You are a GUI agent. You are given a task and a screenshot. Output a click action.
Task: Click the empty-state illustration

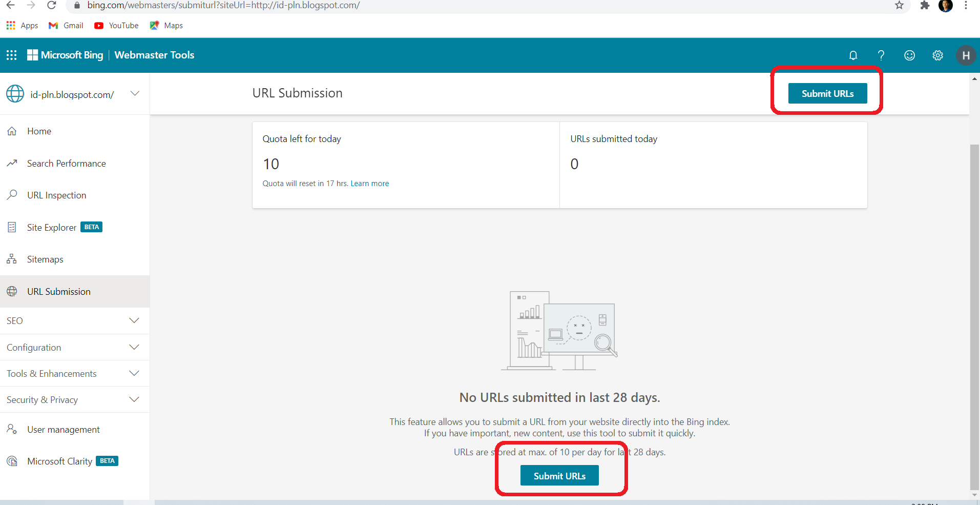[559, 331]
